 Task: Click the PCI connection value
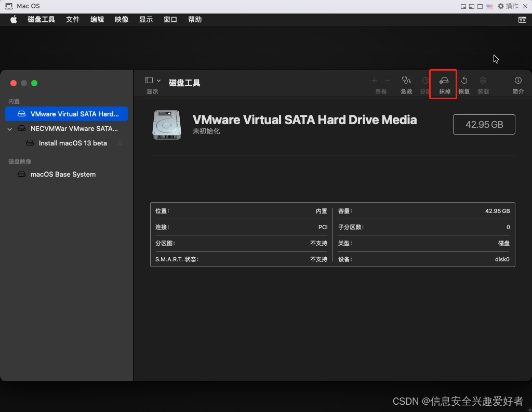point(323,227)
